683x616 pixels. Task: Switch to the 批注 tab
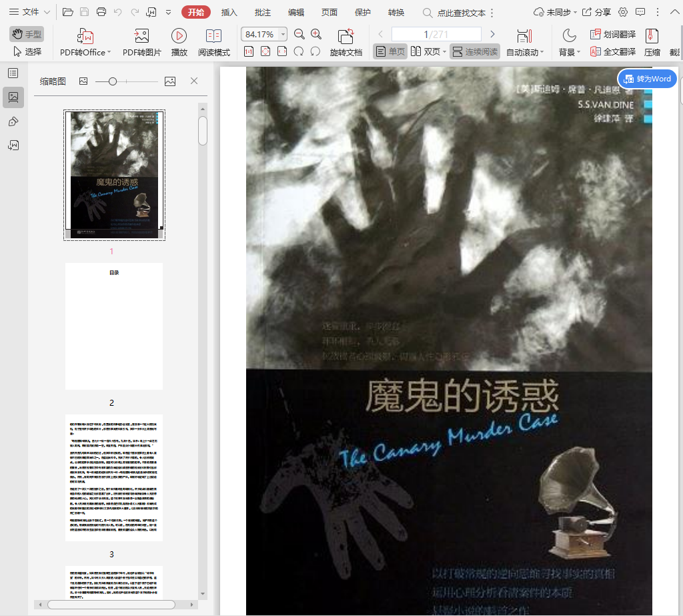pos(263,12)
